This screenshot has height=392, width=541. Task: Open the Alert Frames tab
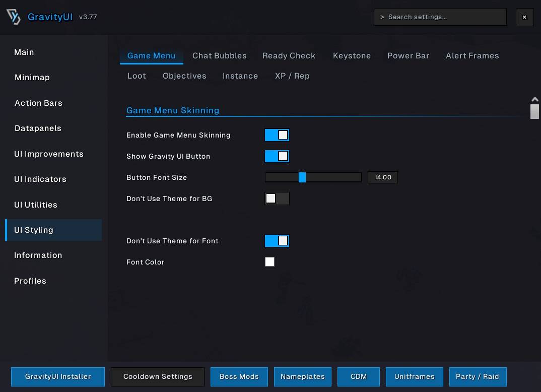472,56
